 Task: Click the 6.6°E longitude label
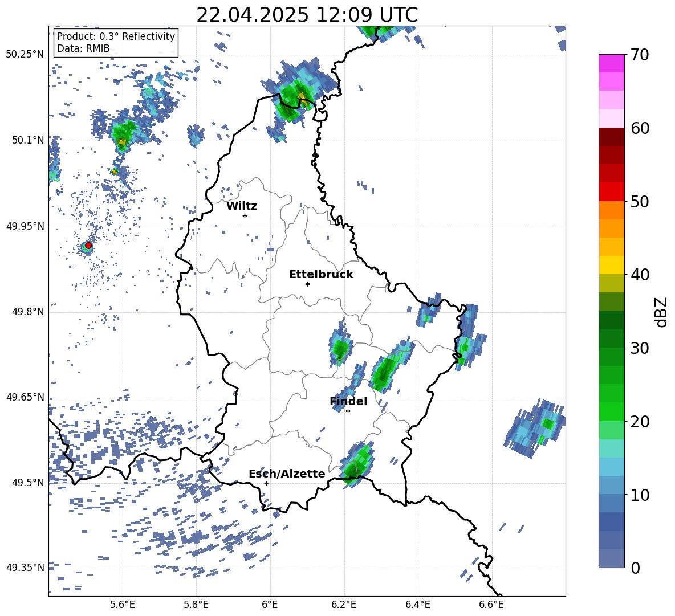click(x=491, y=605)
